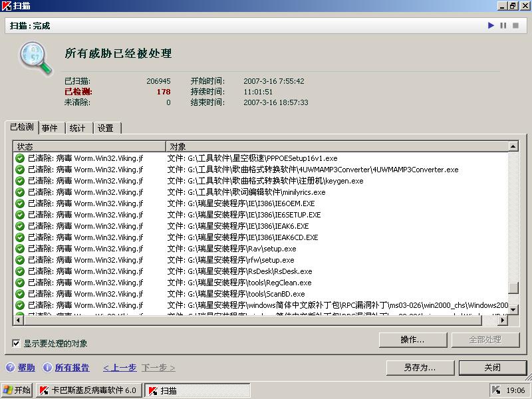
Task: Go back with <上一步 link
Action: pyautogui.click(x=120, y=368)
